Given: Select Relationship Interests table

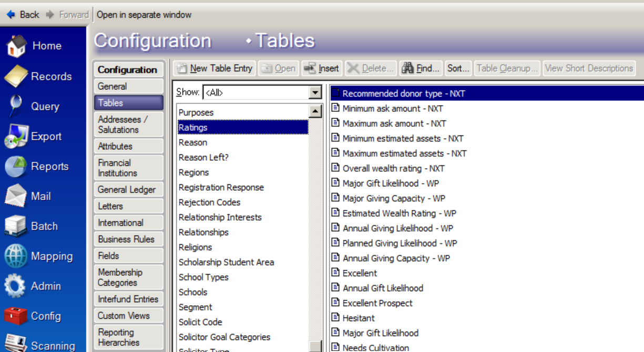Looking at the screenshot, I should coord(243,218).
